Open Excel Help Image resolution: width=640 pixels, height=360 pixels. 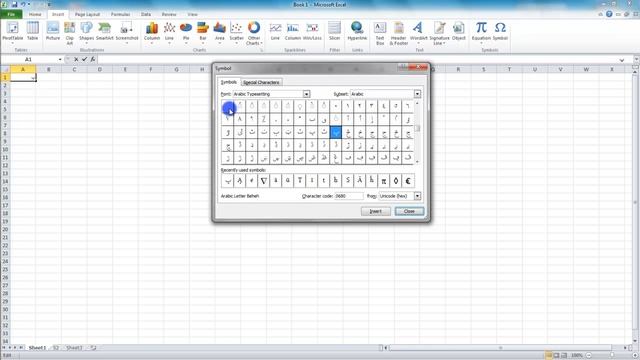click(x=609, y=14)
